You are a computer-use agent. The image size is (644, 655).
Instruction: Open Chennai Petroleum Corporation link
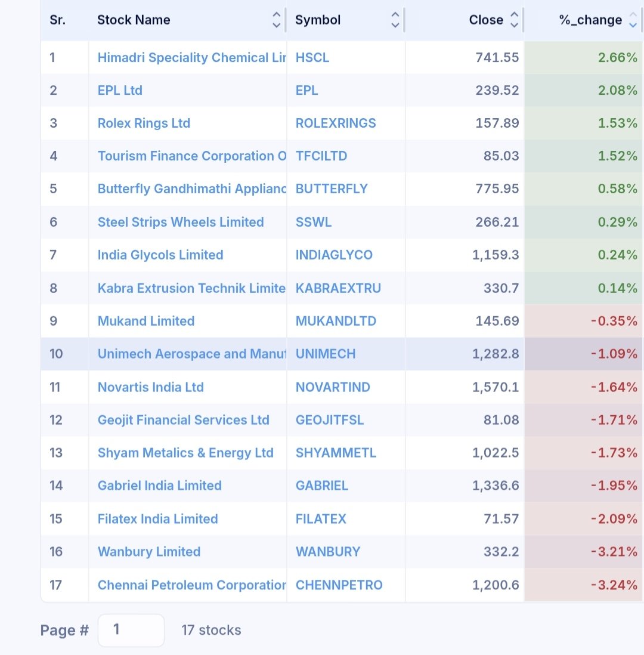(x=191, y=585)
